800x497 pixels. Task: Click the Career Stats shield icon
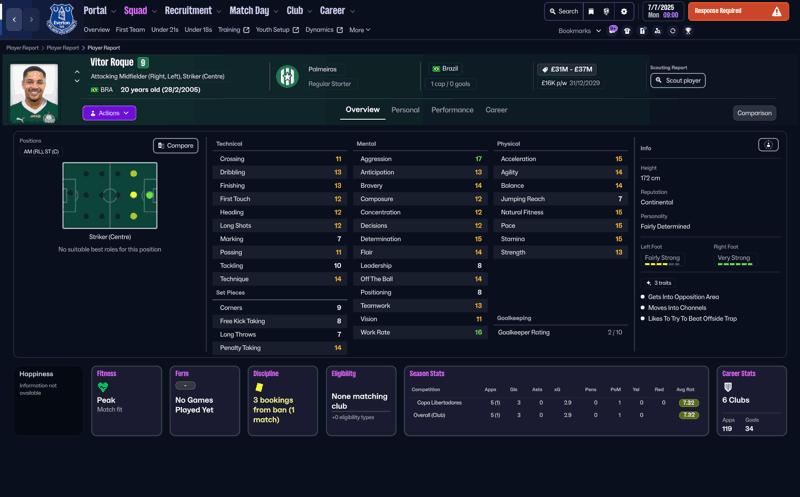click(x=728, y=387)
